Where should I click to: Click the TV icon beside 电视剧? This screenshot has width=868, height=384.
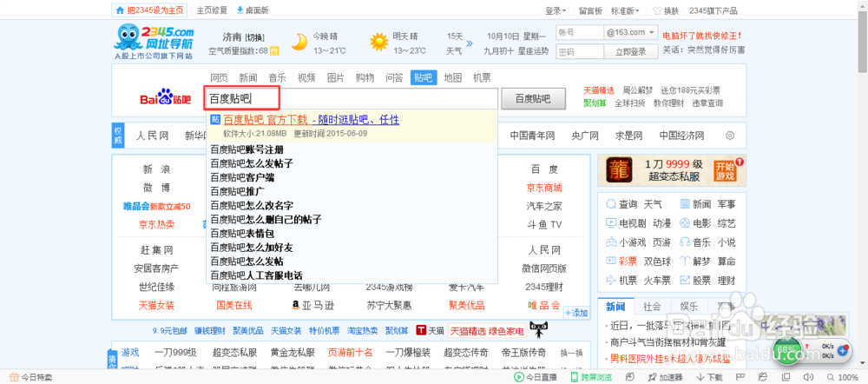(x=610, y=223)
